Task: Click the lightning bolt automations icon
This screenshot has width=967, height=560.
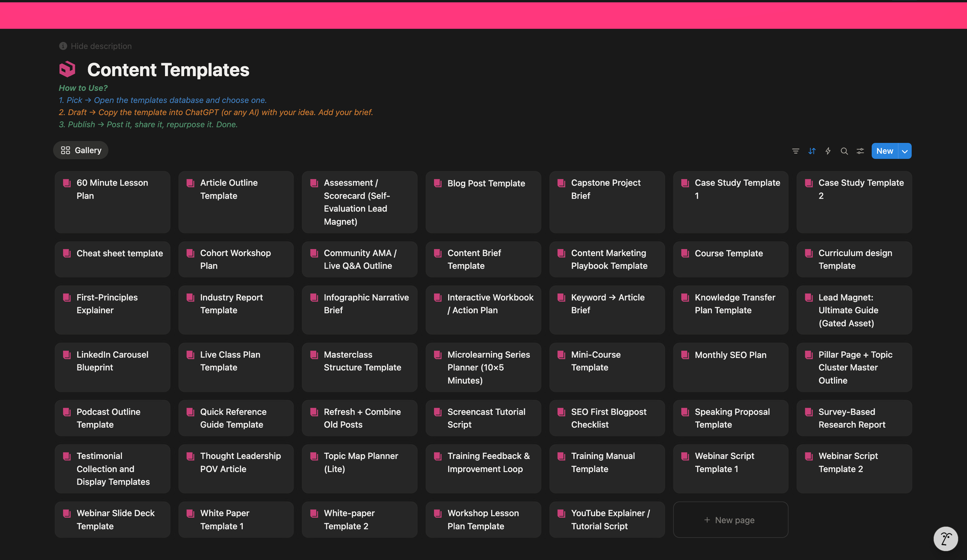Action: pos(828,151)
